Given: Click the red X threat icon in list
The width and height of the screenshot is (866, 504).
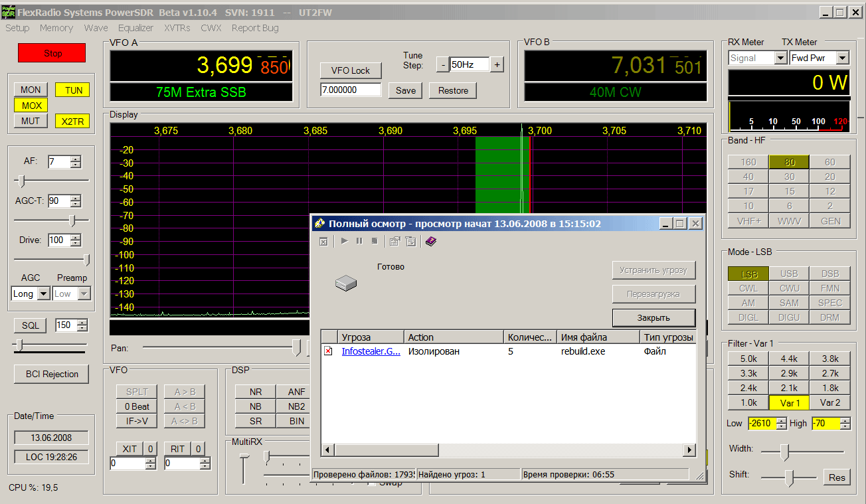Looking at the screenshot, I should coord(328,351).
